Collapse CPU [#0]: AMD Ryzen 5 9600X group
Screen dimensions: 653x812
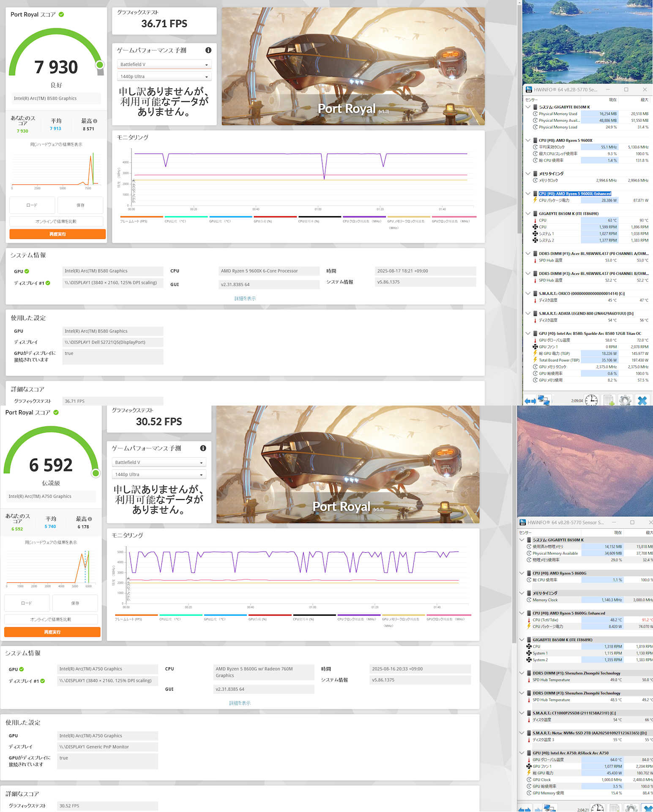point(528,140)
